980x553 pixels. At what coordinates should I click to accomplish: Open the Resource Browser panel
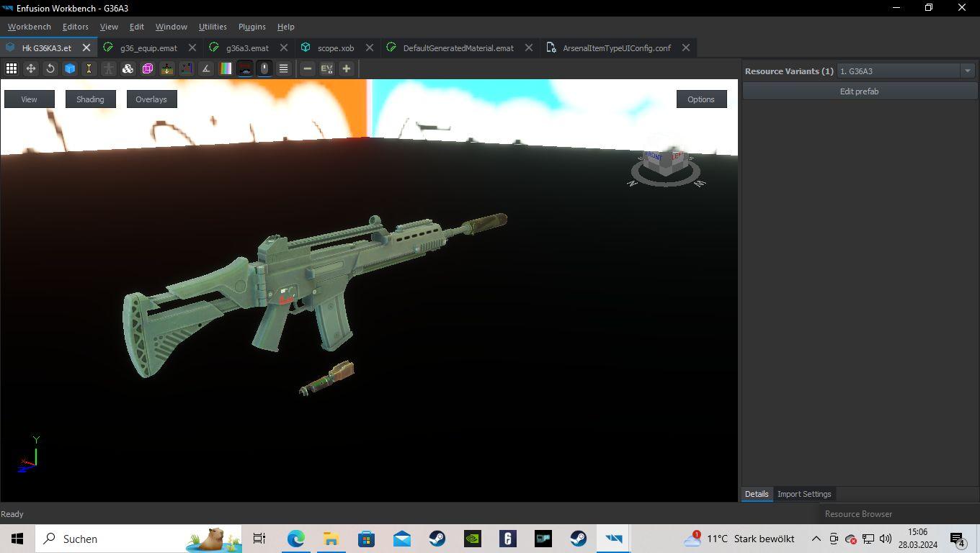pyautogui.click(x=858, y=514)
